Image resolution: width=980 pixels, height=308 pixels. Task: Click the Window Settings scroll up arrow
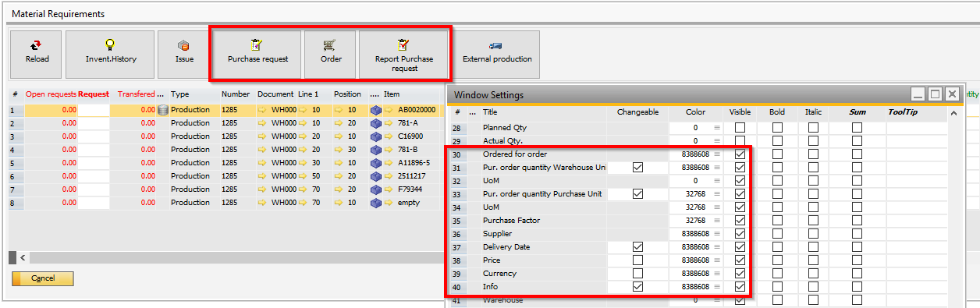[953, 113]
